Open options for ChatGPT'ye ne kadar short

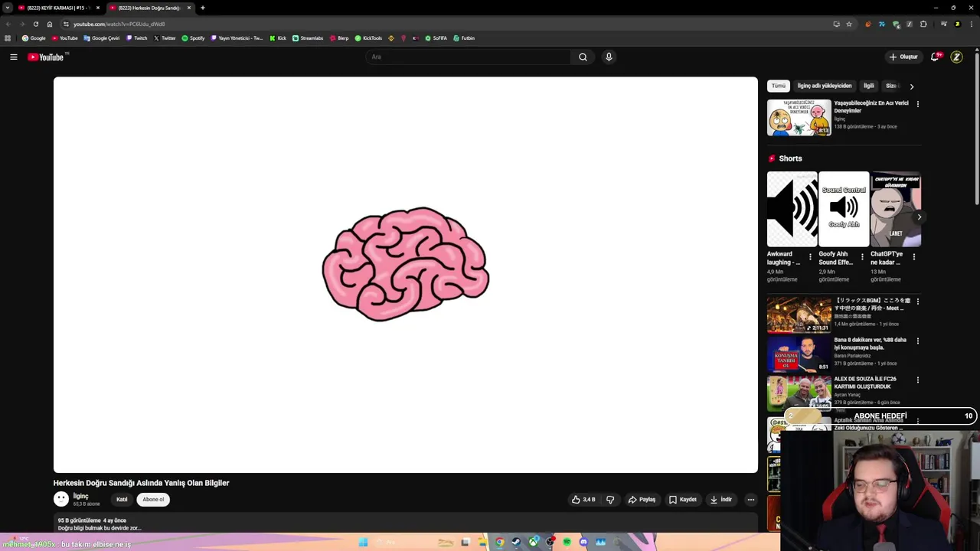pyautogui.click(x=914, y=257)
